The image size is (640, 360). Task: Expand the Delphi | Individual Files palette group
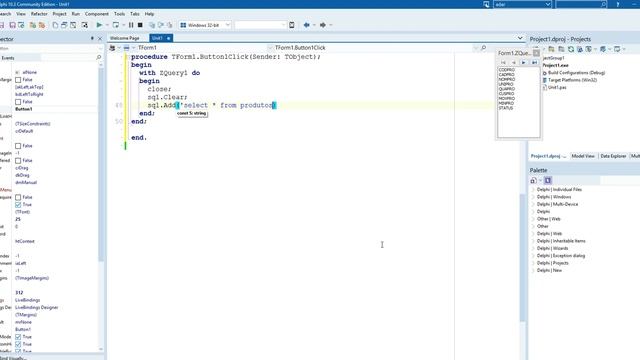(533, 190)
